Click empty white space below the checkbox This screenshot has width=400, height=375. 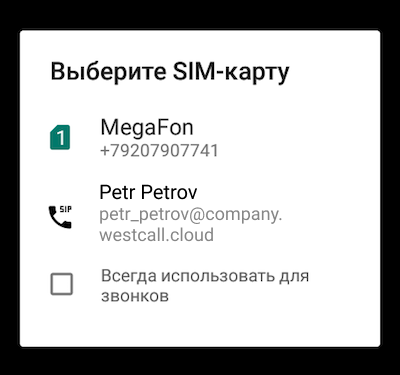click(x=200, y=327)
